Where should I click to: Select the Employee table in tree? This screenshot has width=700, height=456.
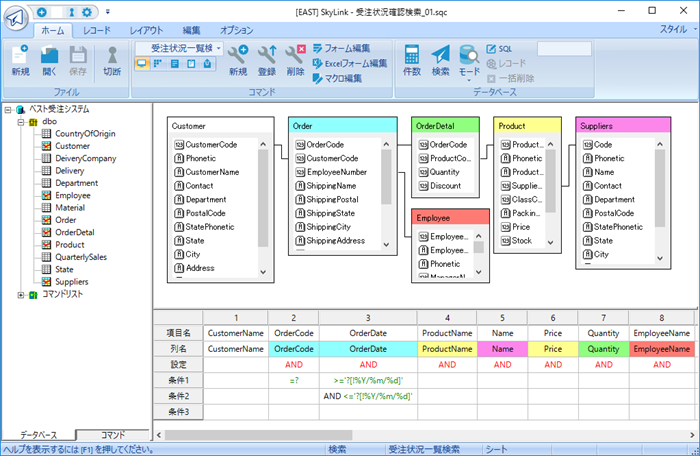point(73,195)
